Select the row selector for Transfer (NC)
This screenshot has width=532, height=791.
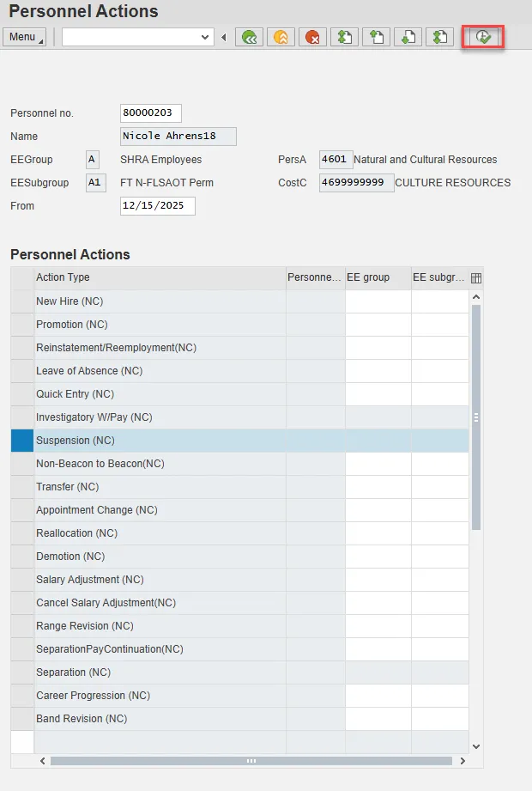tap(22, 487)
